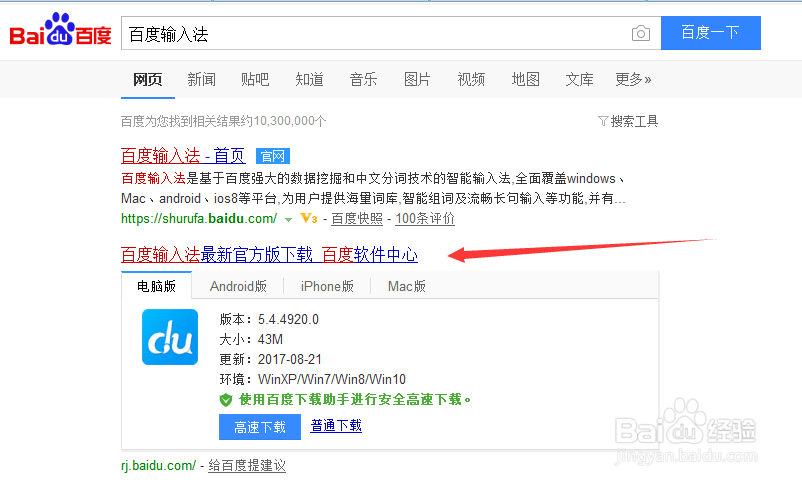Image resolution: width=802 pixels, height=483 pixels.
Task: Switch to the Mac版 tab
Action: [407, 286]
